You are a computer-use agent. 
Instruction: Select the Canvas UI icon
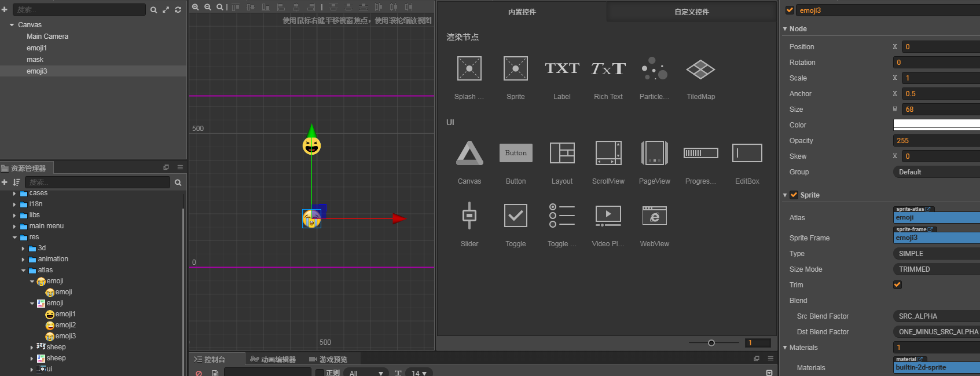tap(469, 153)
